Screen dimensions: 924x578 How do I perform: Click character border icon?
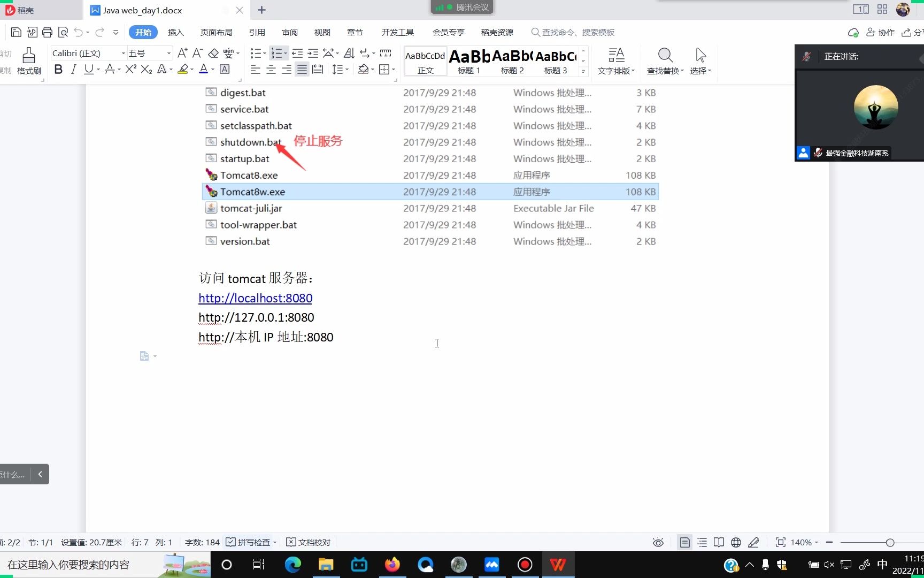tap(225, 69)
